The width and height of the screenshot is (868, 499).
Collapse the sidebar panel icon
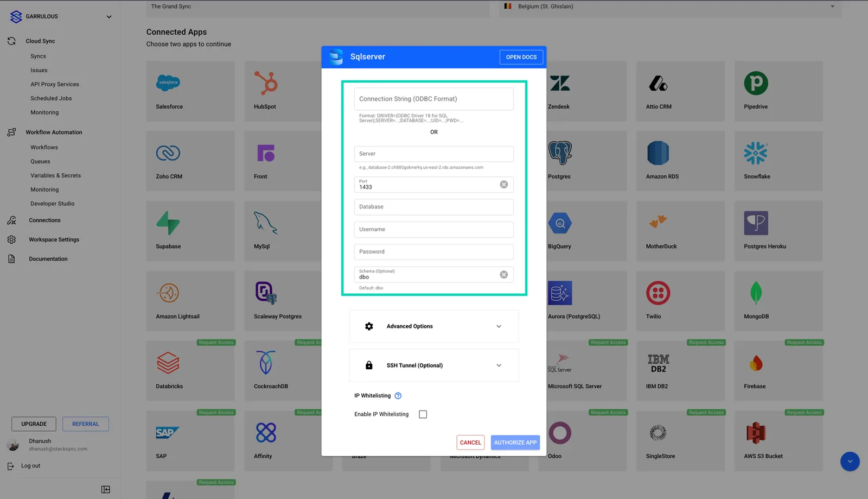106,490
